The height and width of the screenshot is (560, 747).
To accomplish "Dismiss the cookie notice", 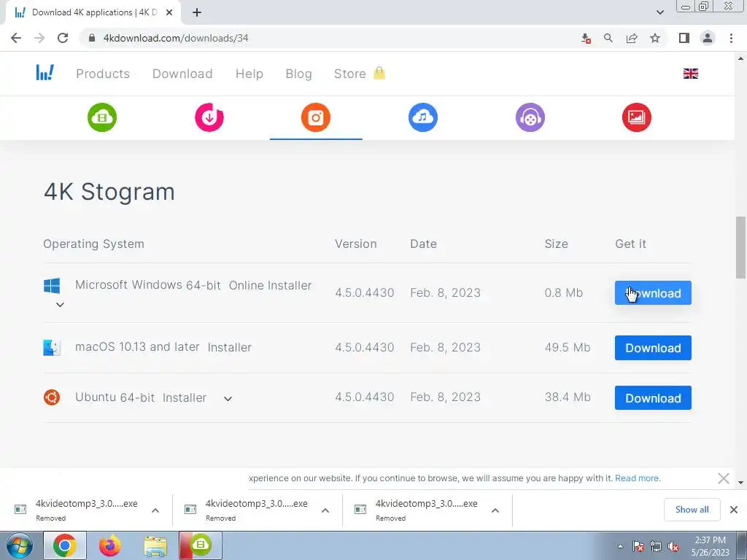I will (x=723, y=478).
